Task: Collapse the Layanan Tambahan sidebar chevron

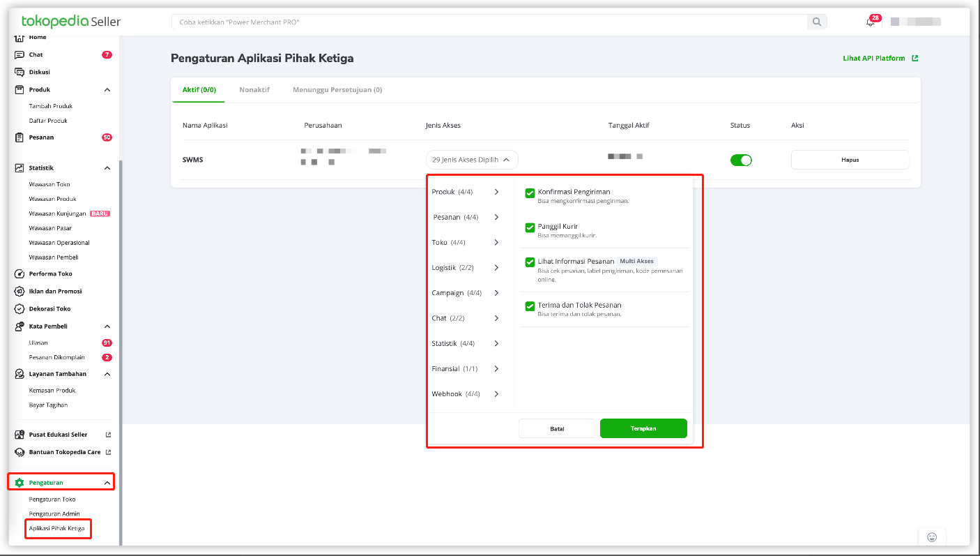Action: point(107,374)
